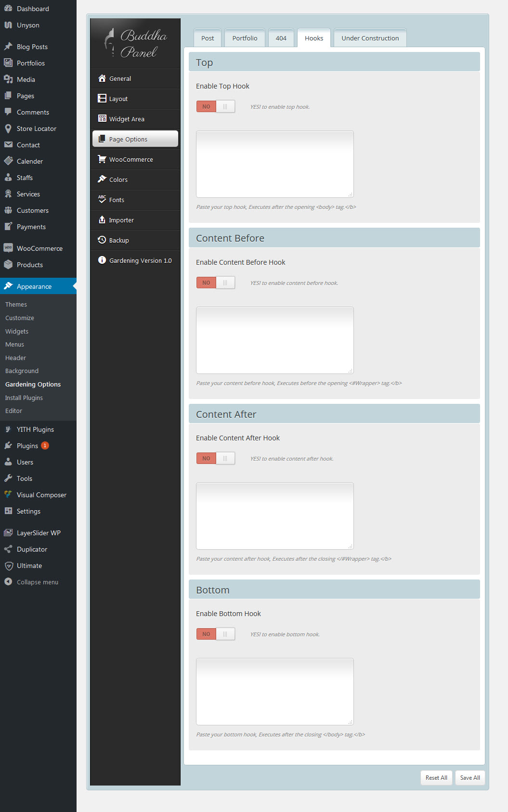
Task: Open the Visual Composer icon
Action: click(8, 495)
